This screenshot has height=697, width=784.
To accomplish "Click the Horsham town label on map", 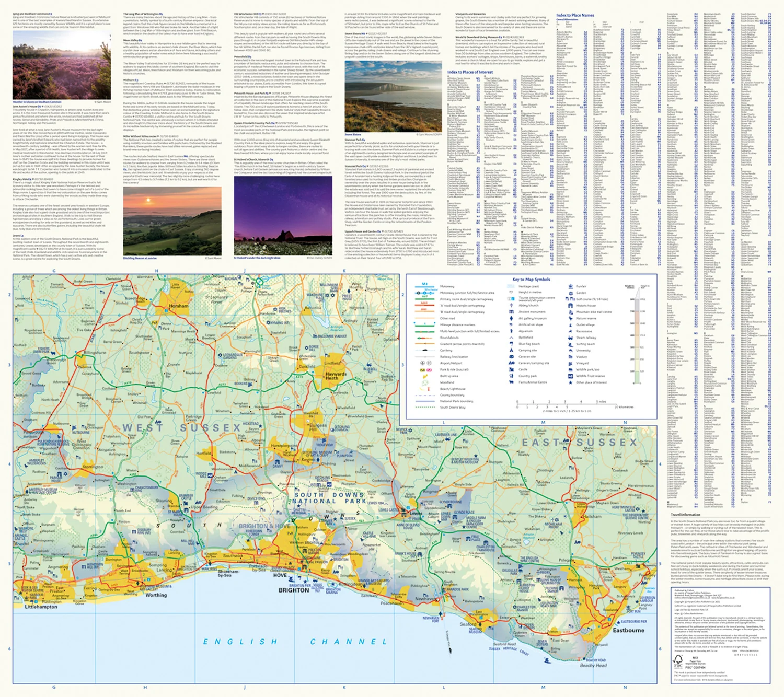I will click(179, 306).
